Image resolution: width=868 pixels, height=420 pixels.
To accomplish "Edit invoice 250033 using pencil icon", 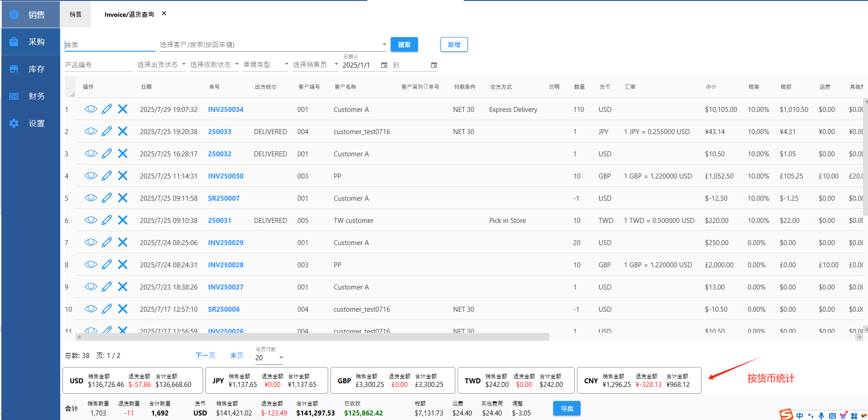I will pyautogui.click(x=107, y=131).
